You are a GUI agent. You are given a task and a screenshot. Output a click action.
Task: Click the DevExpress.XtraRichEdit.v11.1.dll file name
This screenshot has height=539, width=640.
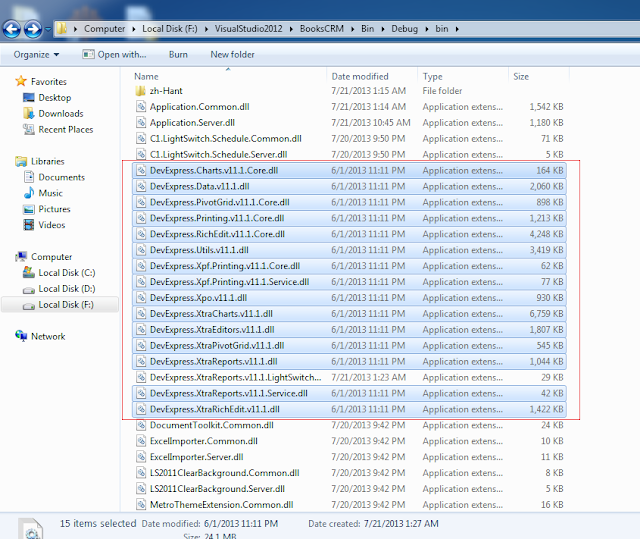click(x=215, y=409)
